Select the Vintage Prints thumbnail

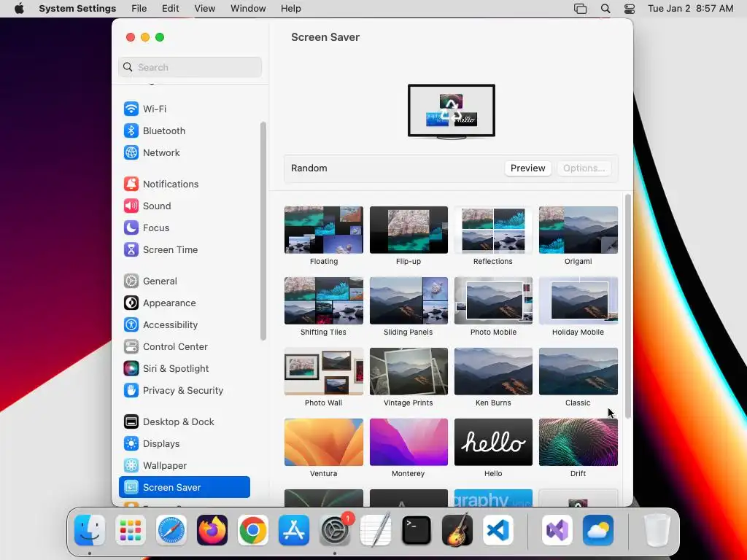[x=409, y=371]
